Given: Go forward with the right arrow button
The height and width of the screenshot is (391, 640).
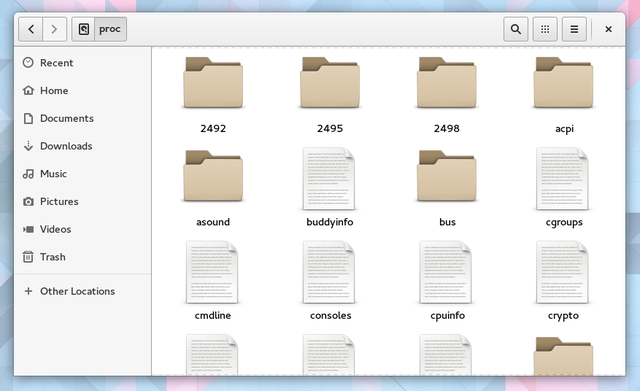Looking at the screenshot, I should [x=54, y=29].
